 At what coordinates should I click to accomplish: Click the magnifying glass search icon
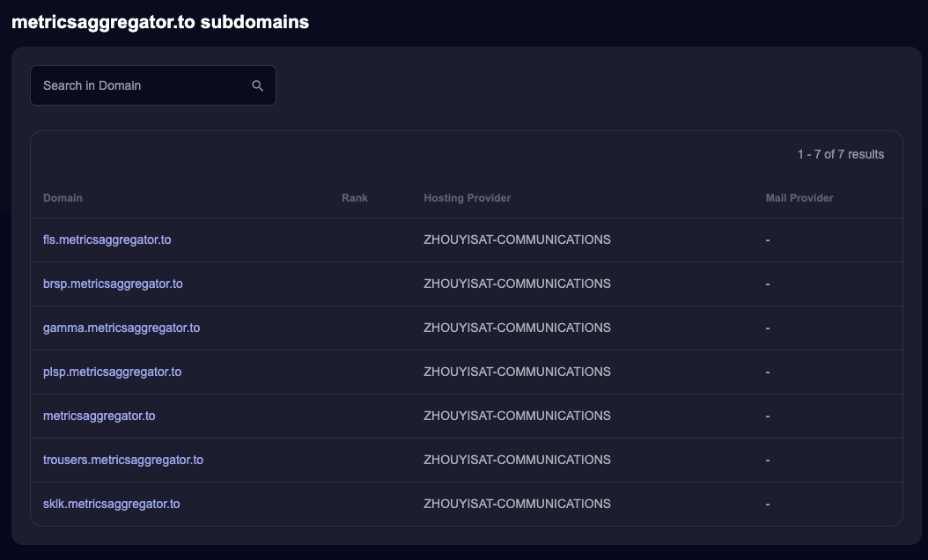tap(257, 85)
